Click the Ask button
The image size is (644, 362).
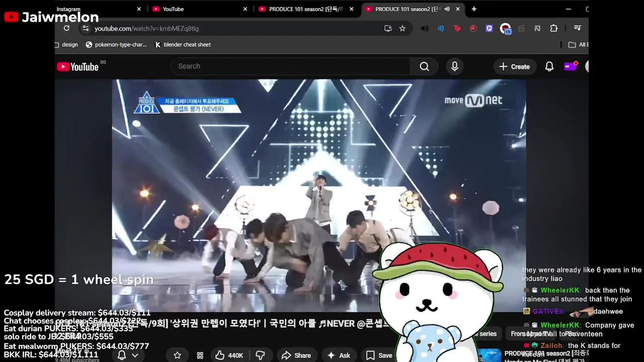click(338, 355)
